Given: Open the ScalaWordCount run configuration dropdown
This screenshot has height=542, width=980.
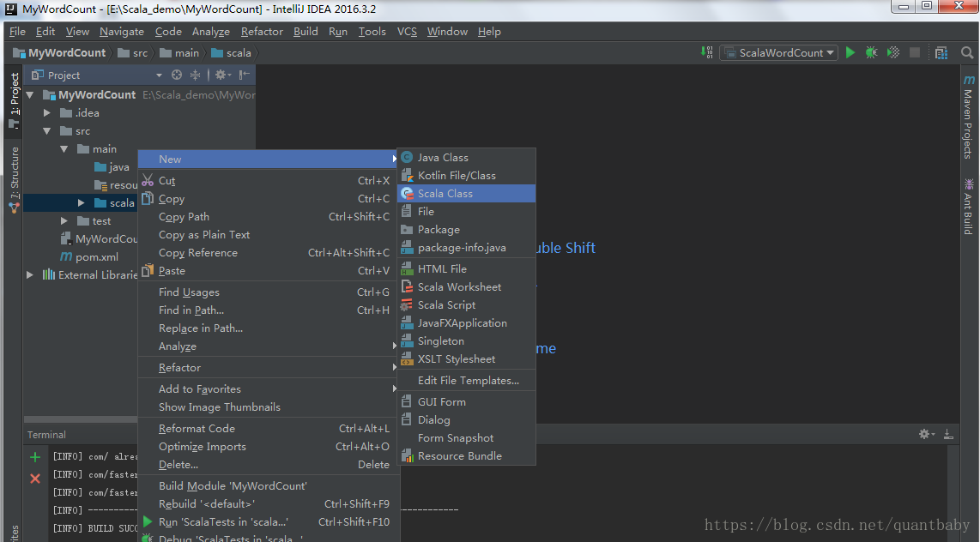Looking at the screenshot, I should [779, 52].
